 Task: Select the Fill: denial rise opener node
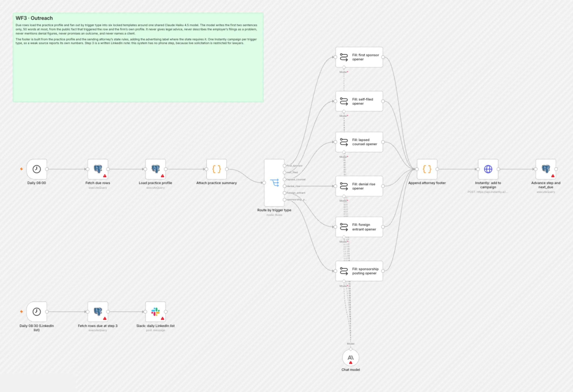pyautogui.click(x=359, y=186)
